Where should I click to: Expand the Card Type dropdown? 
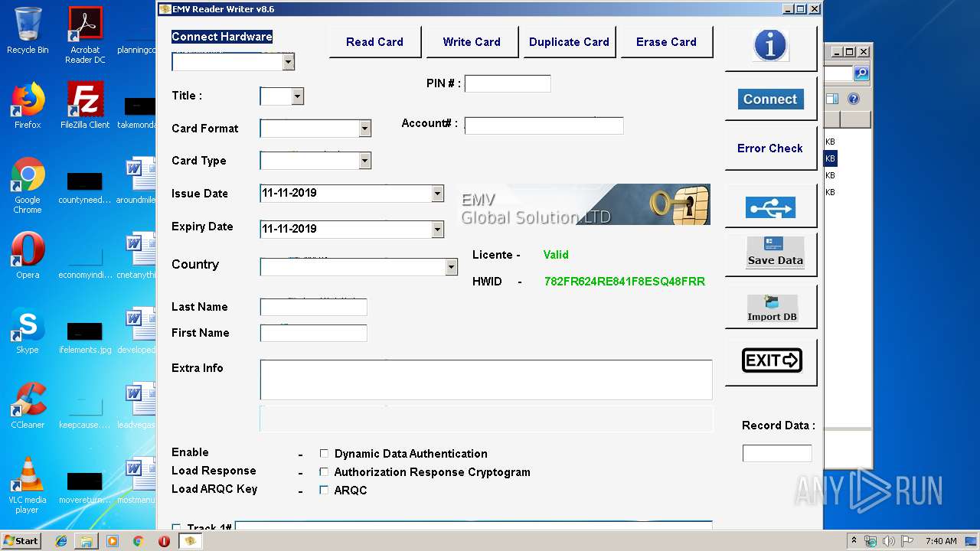click(365, 161)
